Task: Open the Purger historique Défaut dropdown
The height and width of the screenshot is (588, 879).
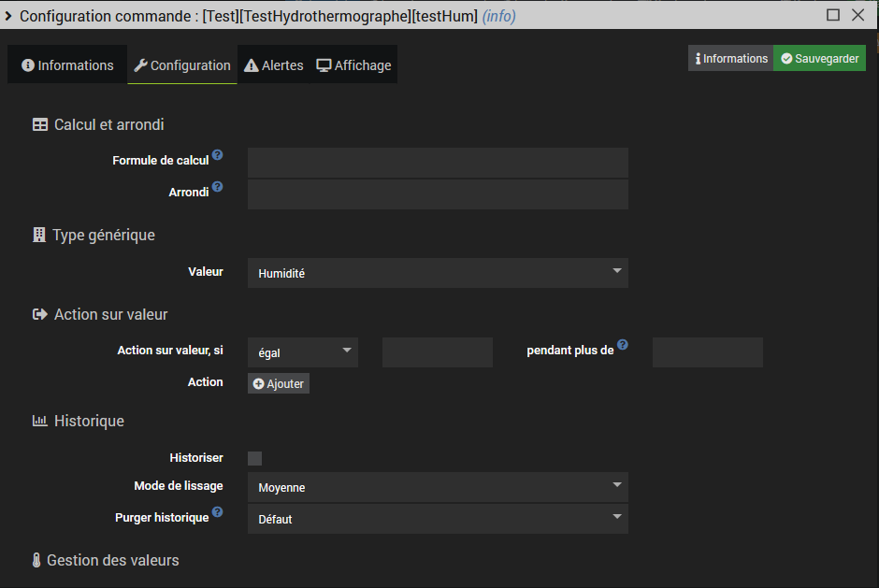Action: (438, 519)
